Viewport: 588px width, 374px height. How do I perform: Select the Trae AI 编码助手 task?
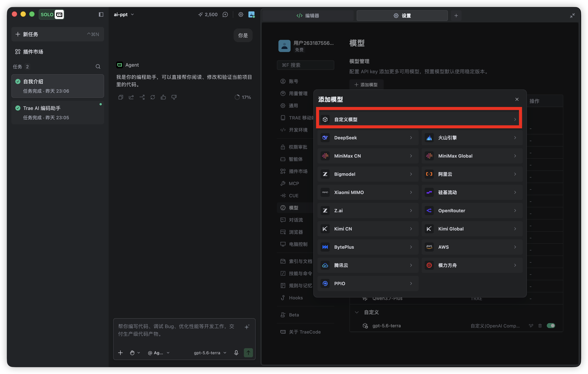click(58, 113)
